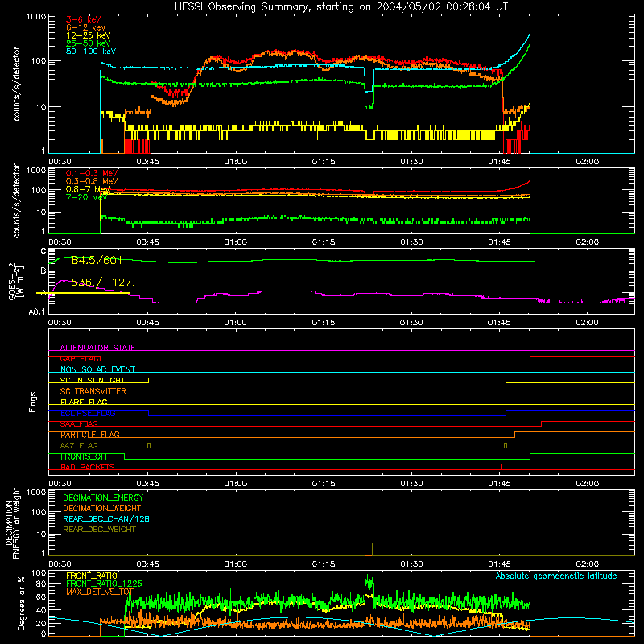Click the 80 tick on Degrees axis
This screenshot has width=644, height=644.
[41, 583]
